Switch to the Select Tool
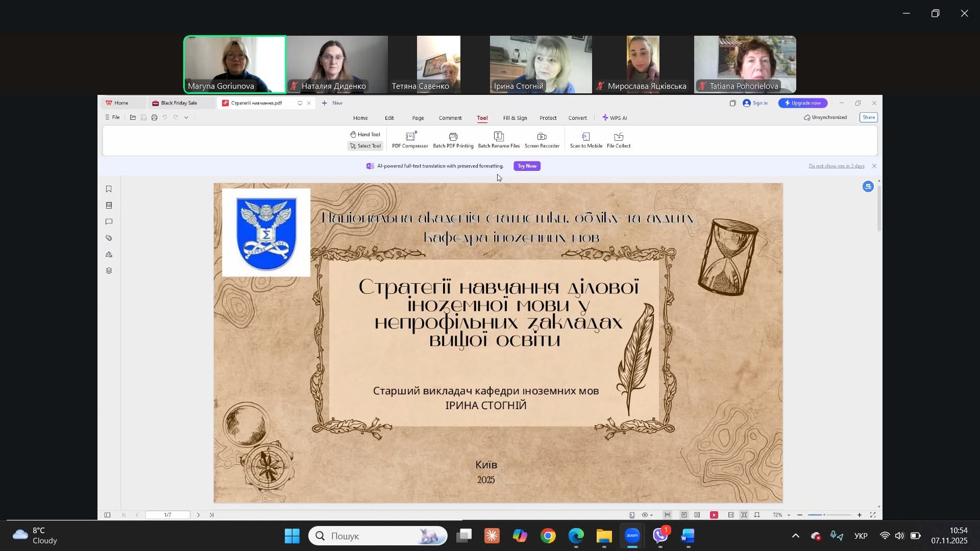The image size is (980, 551). point(365,146)
